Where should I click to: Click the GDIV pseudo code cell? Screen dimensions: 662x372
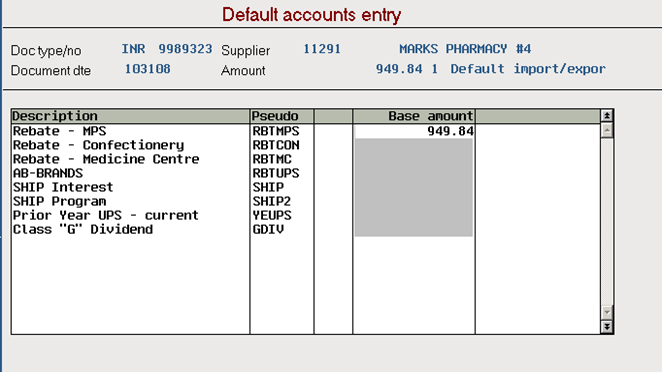[268, 230]
